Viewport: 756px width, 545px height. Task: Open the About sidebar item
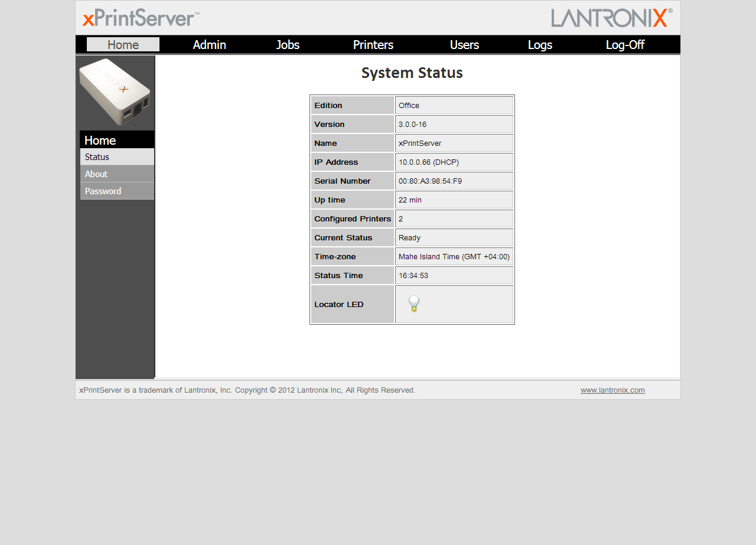[x=117, y=174]
